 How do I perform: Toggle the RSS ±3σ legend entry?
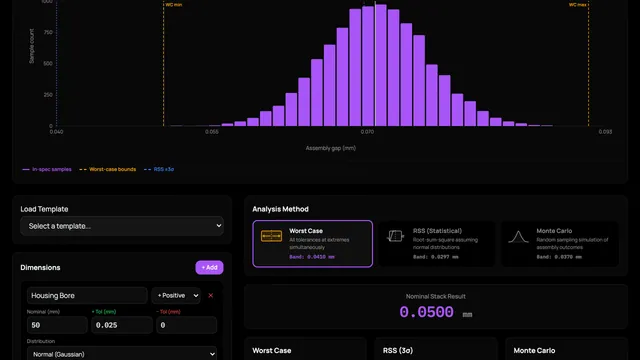point(159,169)
